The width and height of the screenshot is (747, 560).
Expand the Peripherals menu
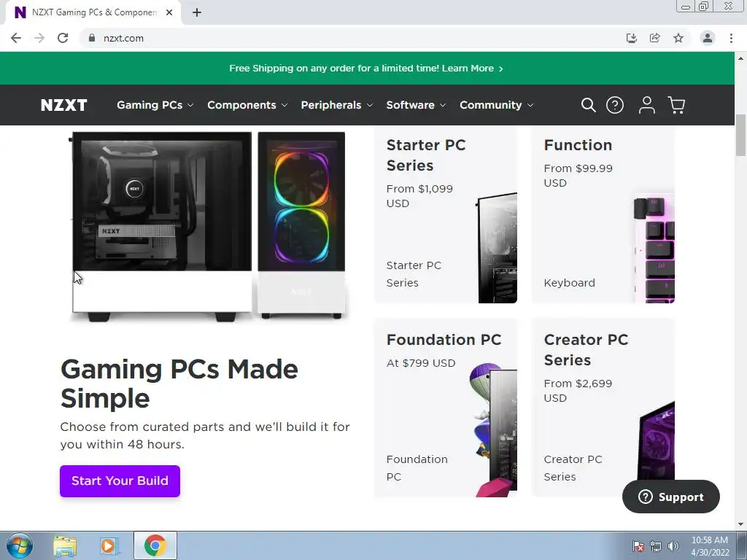[337, 105]
